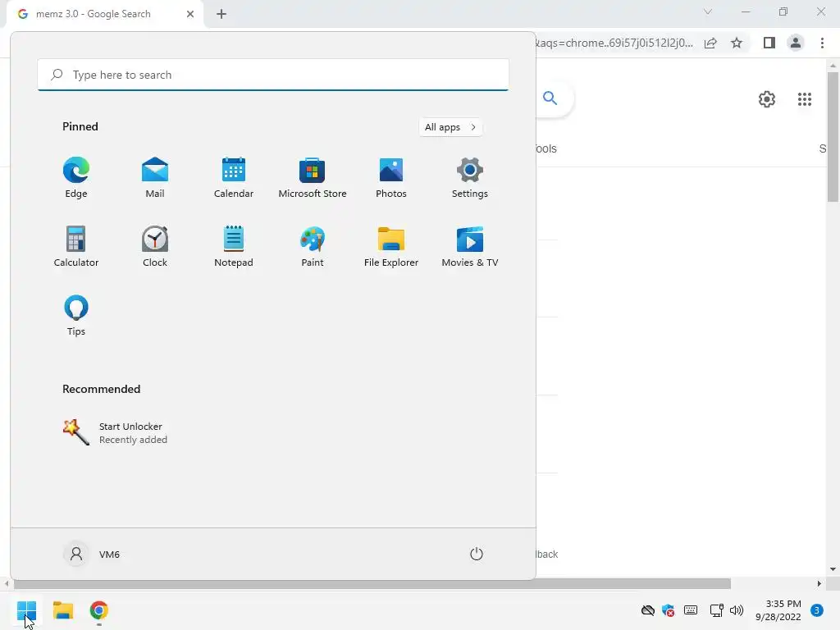Open the Tips app
This screenshot has width=840, height=630.
[x=76, y=316]
